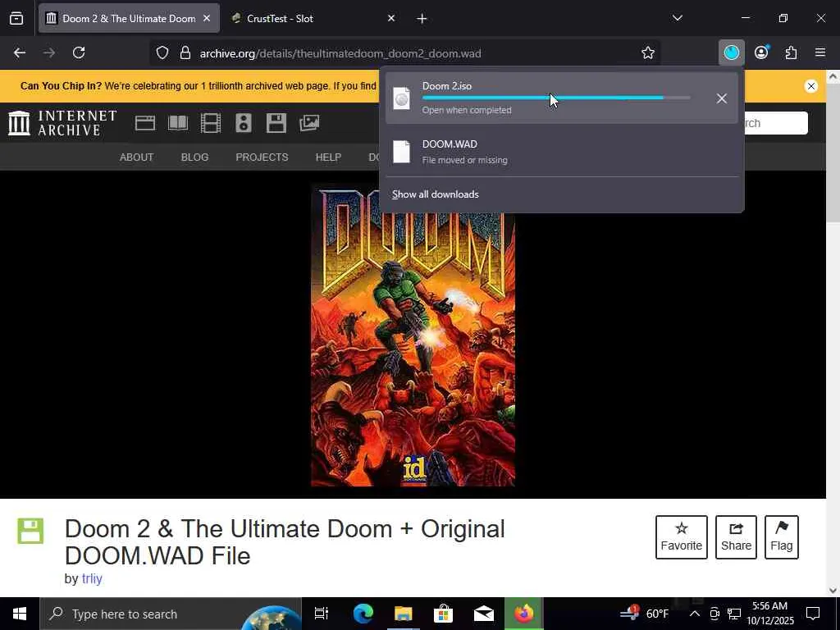Open Microsoft Store from the taskbar
This screenshot has height=630, width=840.
444,614
